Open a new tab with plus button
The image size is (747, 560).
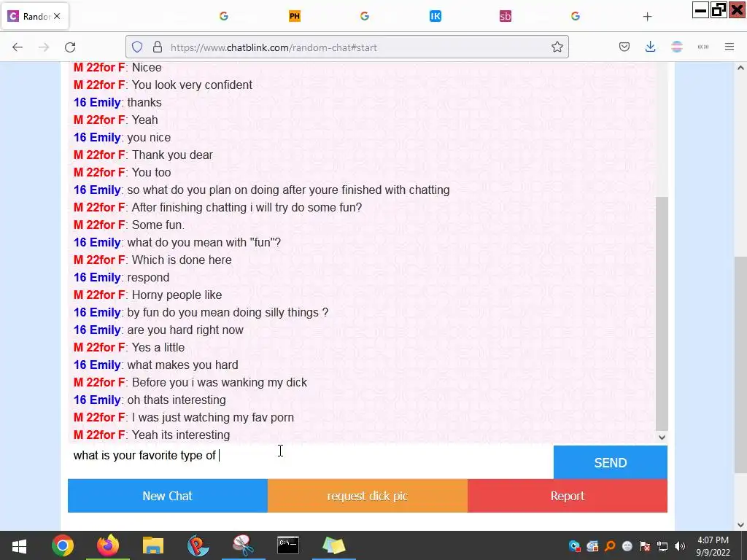pyautogui.click(x=647, y=17)
